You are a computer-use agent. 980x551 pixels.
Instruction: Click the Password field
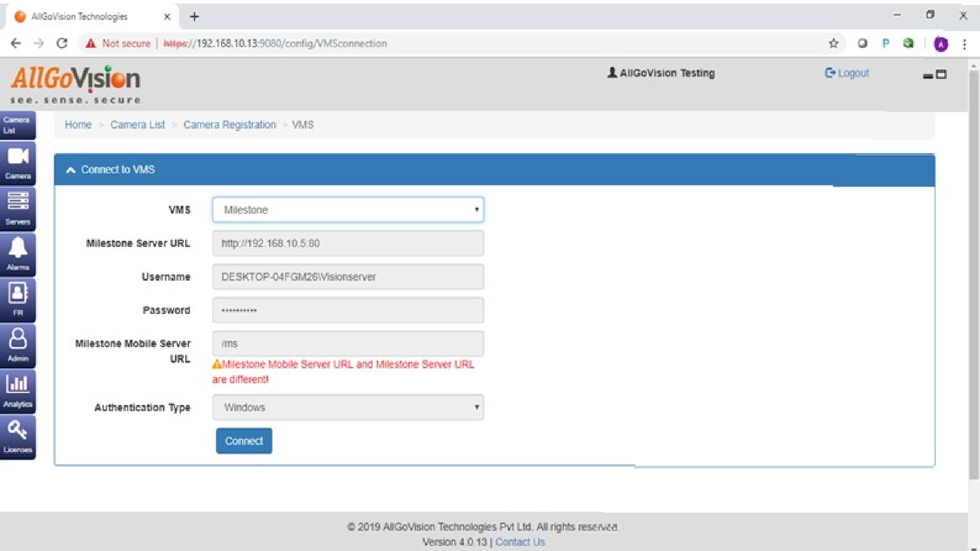click(348, 310)
